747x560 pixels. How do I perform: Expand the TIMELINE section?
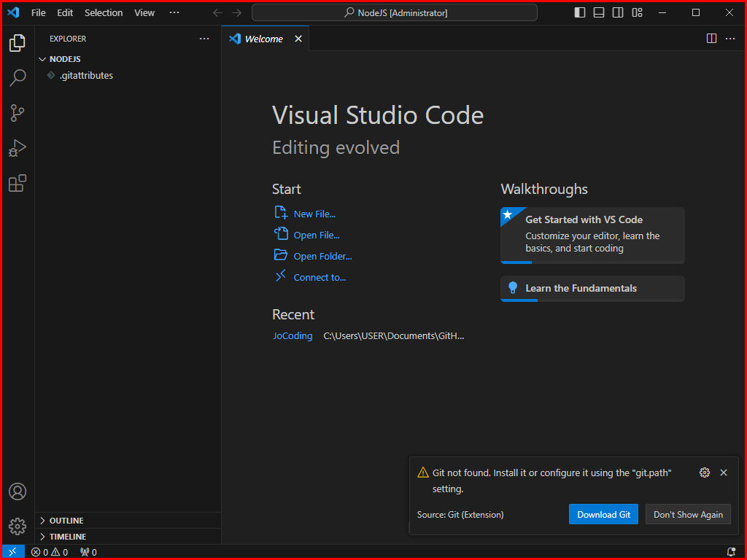(42, 537)
